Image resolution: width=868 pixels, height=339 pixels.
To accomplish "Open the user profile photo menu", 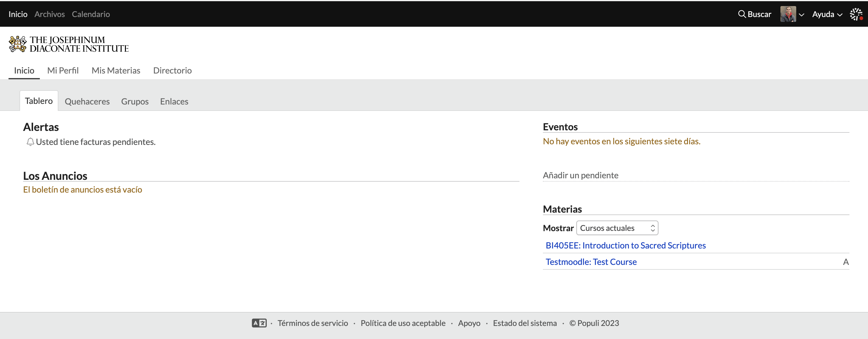I will pos(788,14).
